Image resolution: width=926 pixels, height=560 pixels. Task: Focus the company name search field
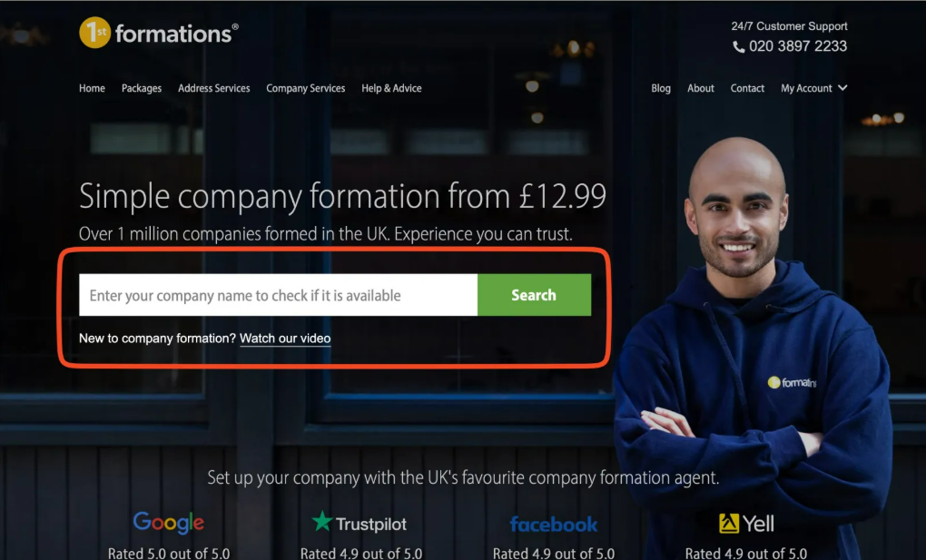pos(278,295)
